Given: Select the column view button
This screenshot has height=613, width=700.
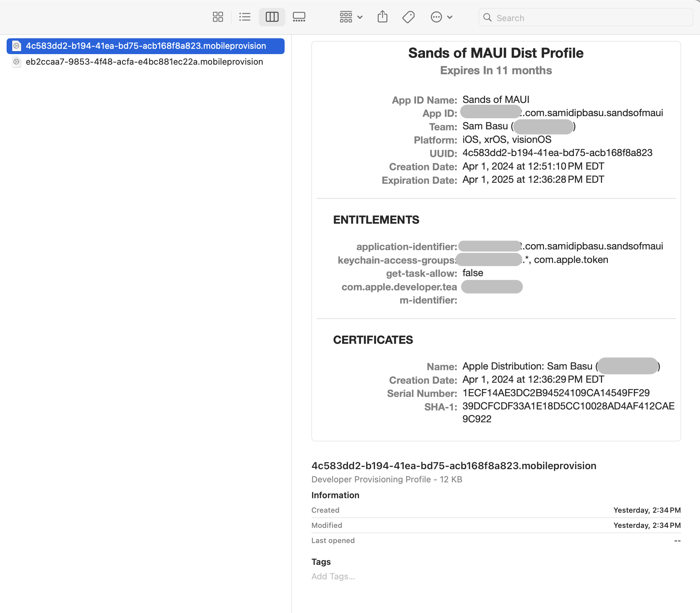Looking at the screenshot, I should click(x=272, y=17).
